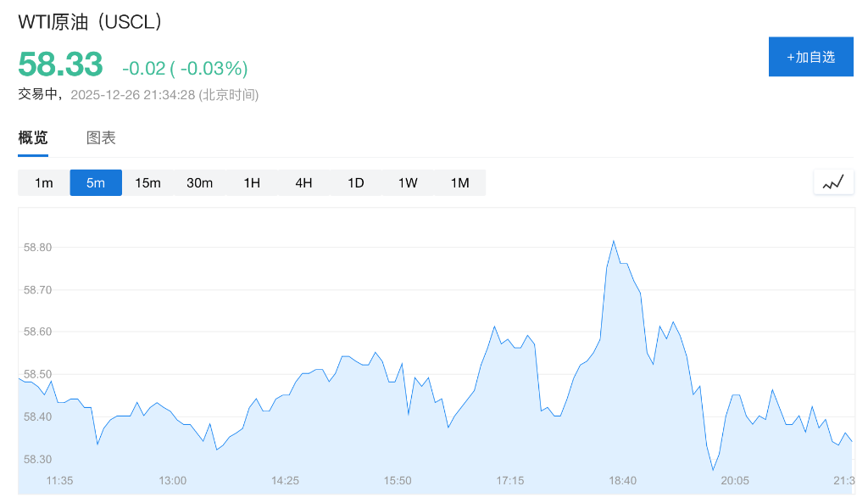The image size is (868, 503).
Task: Click the 18:40 time axis label
Action: click(x=622, y=481)
